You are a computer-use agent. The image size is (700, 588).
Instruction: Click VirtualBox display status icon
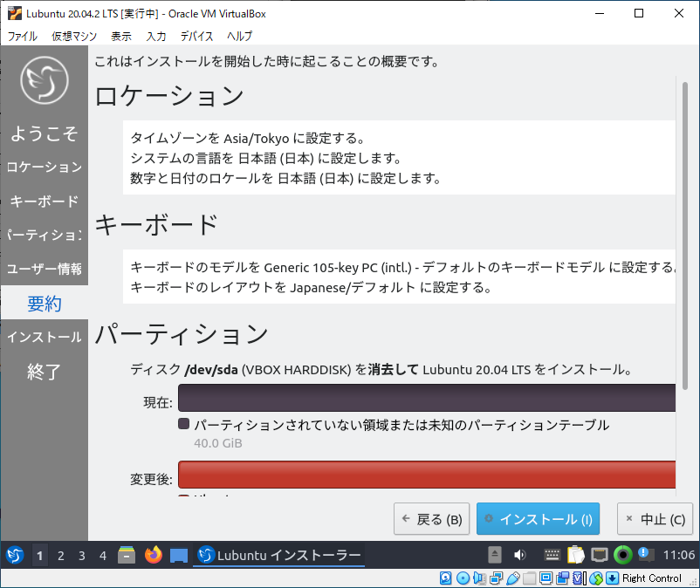[546, 578]
